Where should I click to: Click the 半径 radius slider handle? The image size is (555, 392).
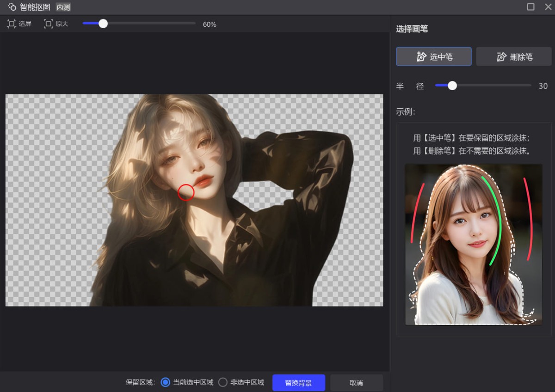tap(452, 86)
